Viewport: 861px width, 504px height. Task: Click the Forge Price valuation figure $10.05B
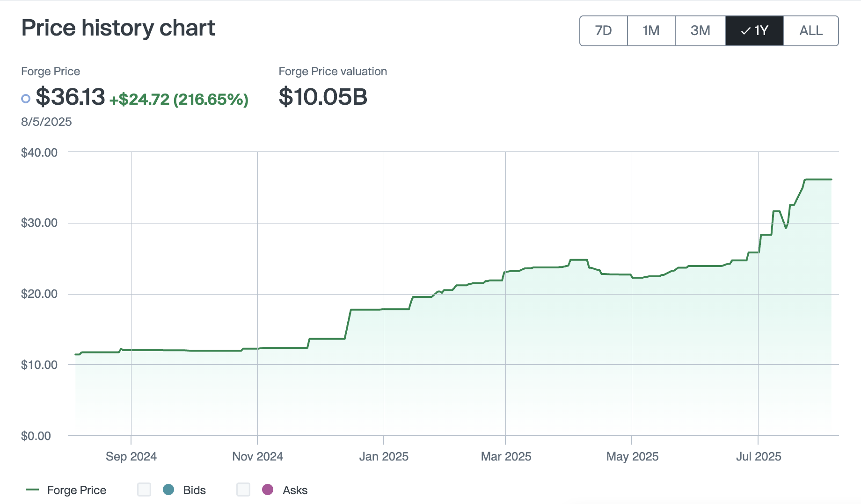pos(322,97)
